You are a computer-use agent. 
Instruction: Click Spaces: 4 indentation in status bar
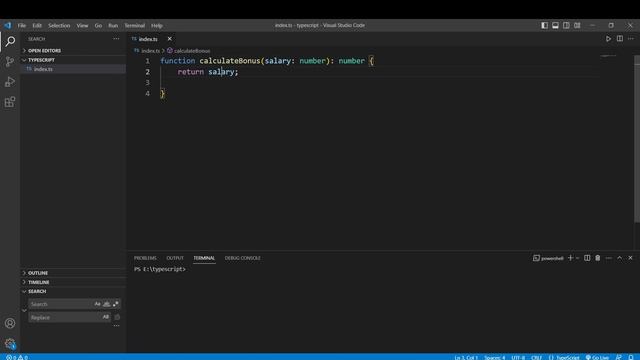coord(495,357)
